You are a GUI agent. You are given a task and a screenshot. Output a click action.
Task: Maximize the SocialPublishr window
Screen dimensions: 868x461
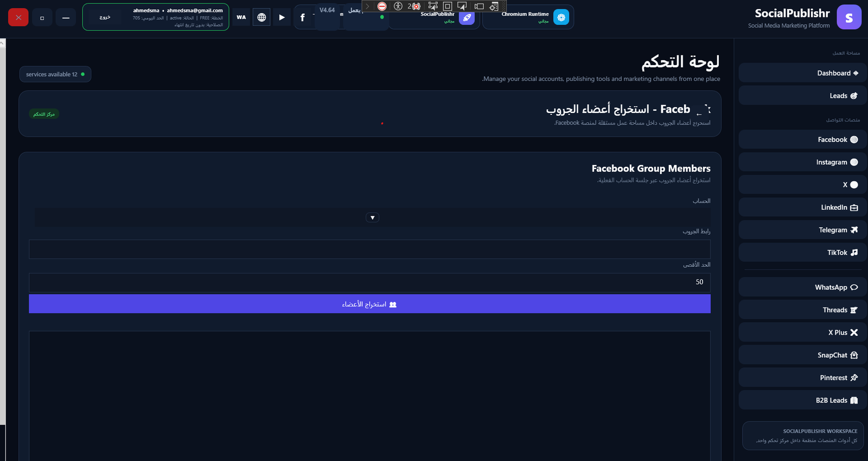click(42, 17)
